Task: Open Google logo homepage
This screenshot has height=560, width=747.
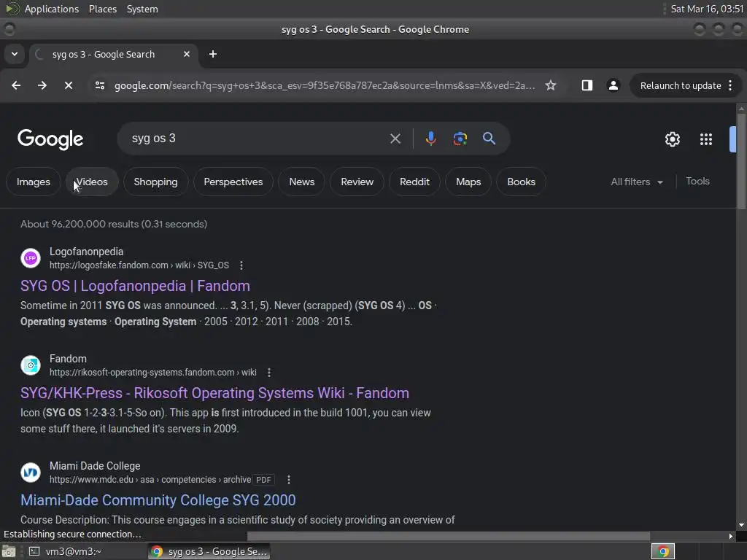Action: [50, 139]
